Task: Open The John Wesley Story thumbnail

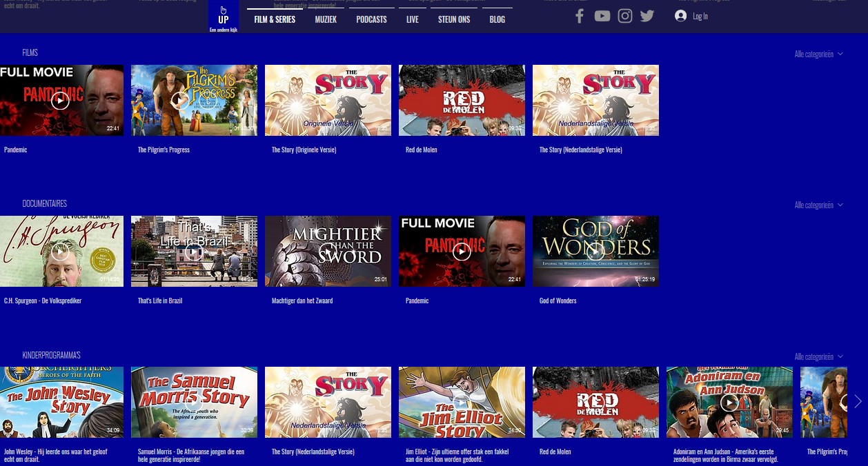Action: (61, 403)
